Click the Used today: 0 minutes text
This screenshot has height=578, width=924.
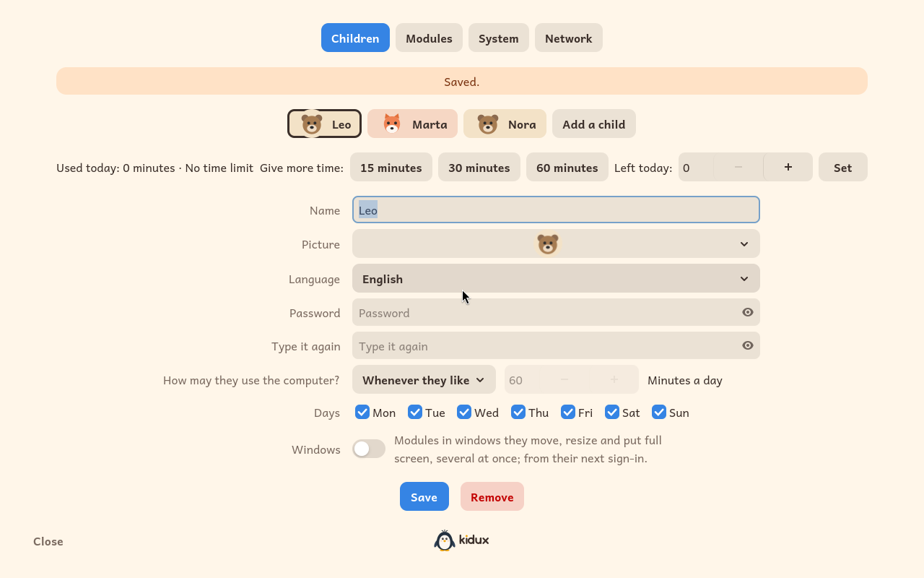tap(115, 168)
